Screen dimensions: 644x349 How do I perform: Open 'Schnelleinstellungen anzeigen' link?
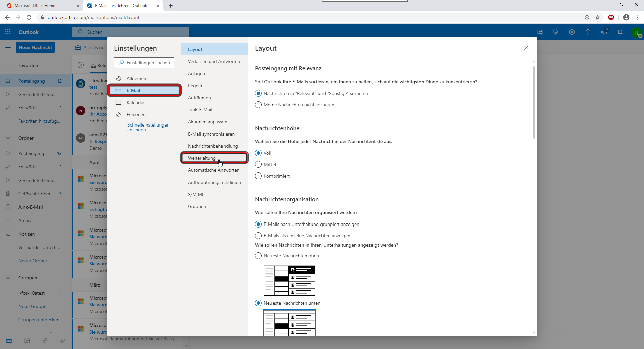tap(148, 127)
